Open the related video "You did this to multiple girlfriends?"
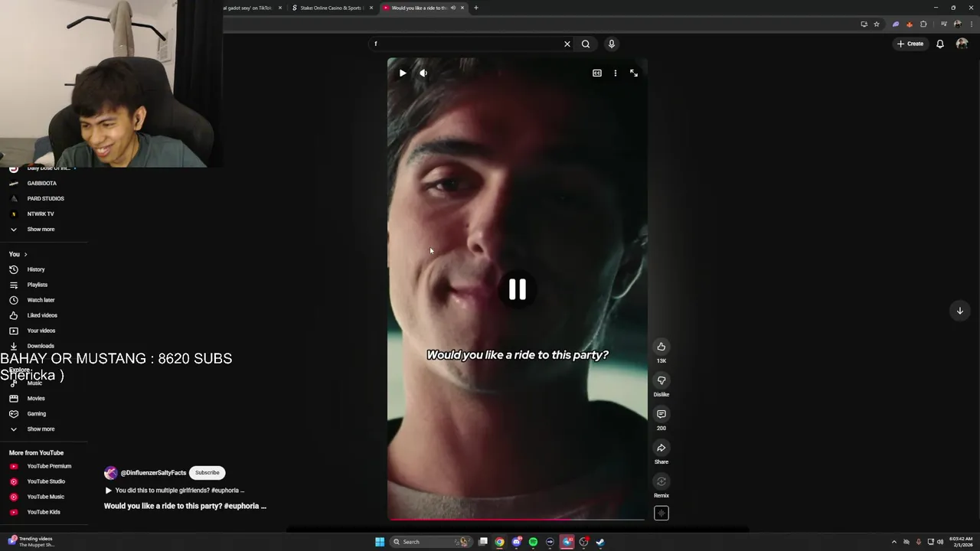The width and height of the screenshot is (980, 551). tap(175, 491)
